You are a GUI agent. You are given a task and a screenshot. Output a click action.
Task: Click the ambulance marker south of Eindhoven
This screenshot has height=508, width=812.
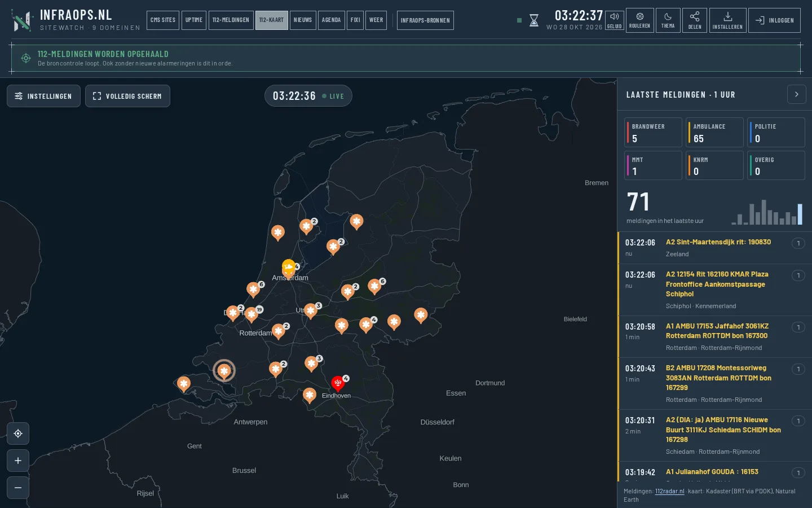[310, 395]
